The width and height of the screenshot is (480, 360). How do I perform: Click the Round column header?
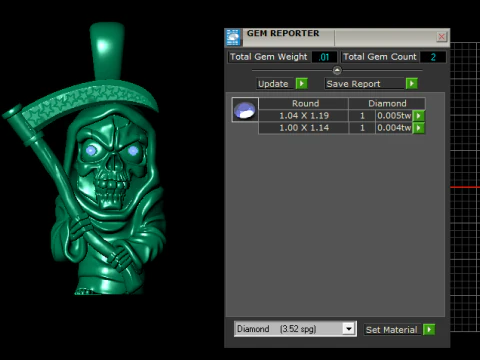(x=304, y=103)
